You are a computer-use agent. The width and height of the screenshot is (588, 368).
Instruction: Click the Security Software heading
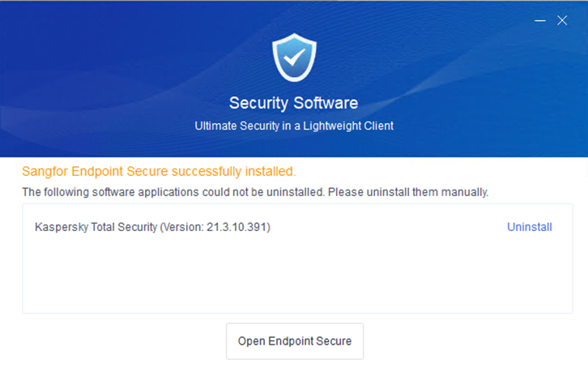click(x=293, y=104)
